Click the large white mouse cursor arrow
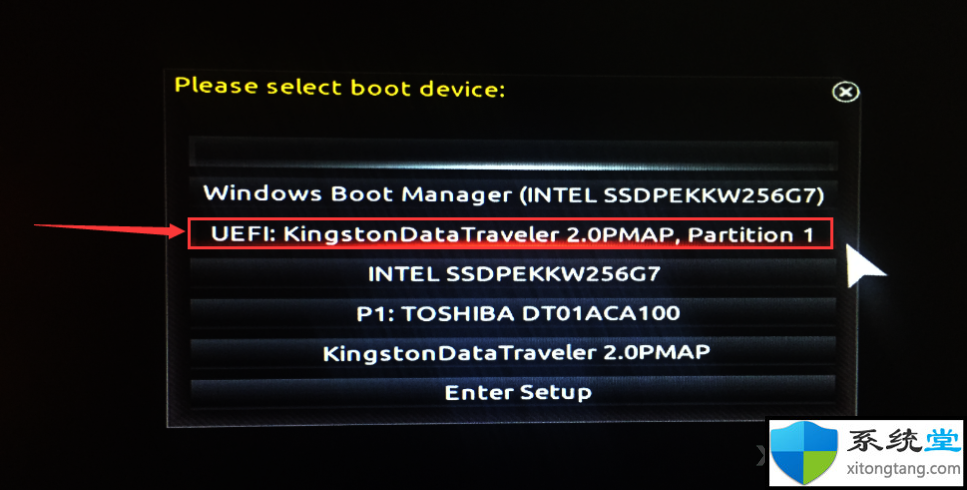The image size is (967, 490). (x=865, y=266)
